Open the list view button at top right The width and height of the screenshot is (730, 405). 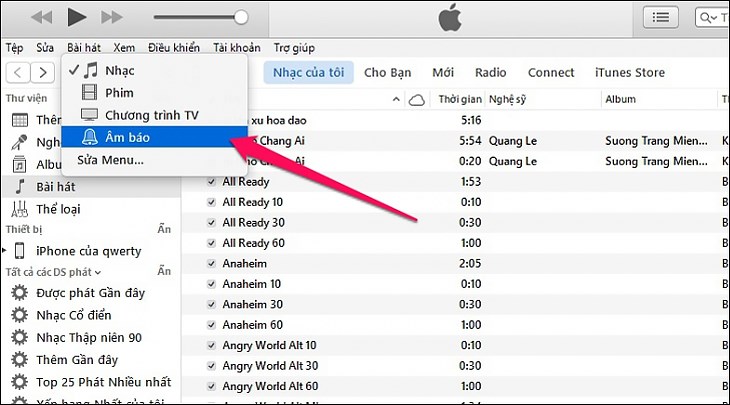point(660,16)
